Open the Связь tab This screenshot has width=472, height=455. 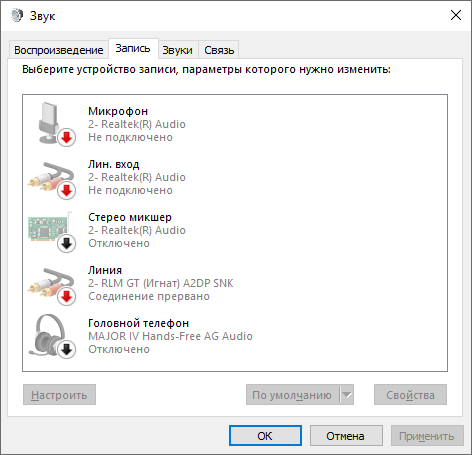(x=219, y=50)
